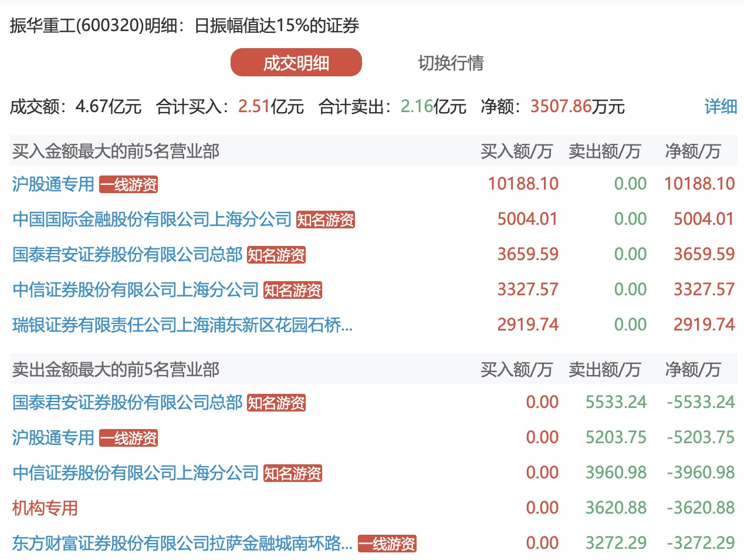Open 瑞银证券上海浦东新区花园石桥 branch link

pyautogui.click(x=182, y=325)
